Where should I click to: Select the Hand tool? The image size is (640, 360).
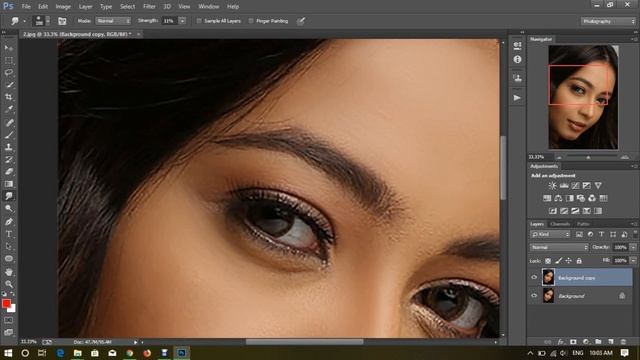coord(9,271)
